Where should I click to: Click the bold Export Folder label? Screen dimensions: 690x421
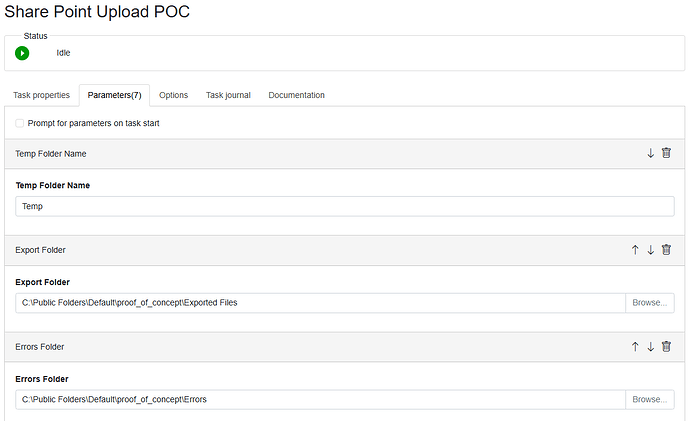(x=42, y=282)
